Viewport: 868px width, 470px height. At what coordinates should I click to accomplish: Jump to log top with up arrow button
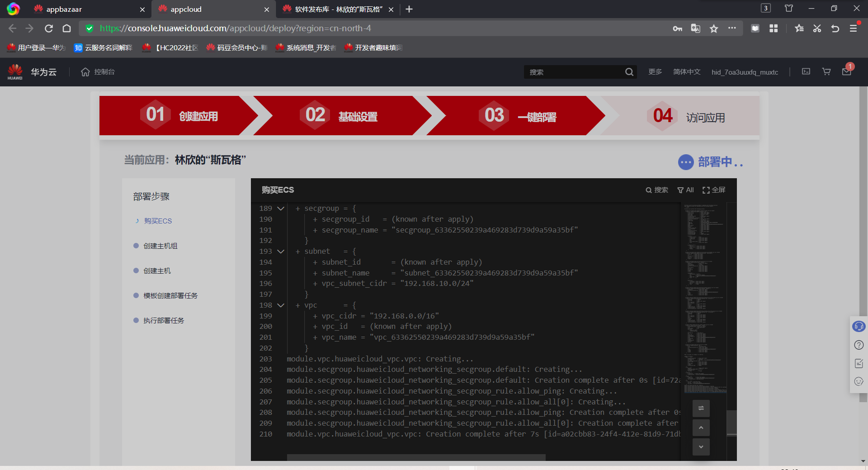point(701,427)
